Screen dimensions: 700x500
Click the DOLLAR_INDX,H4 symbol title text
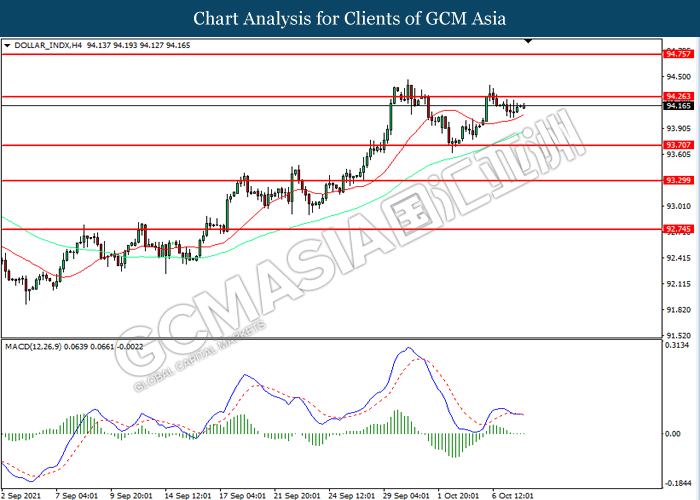(48, 46)
